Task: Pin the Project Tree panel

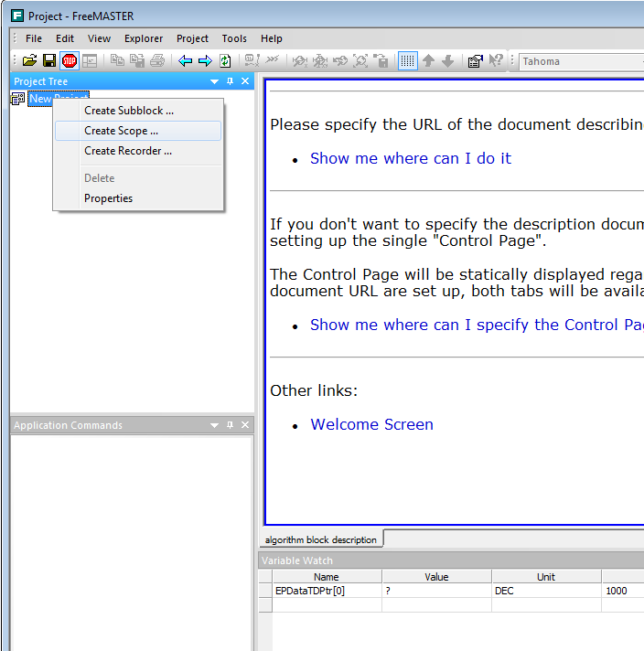Action: pyautogui.click(x=230, y=81)
